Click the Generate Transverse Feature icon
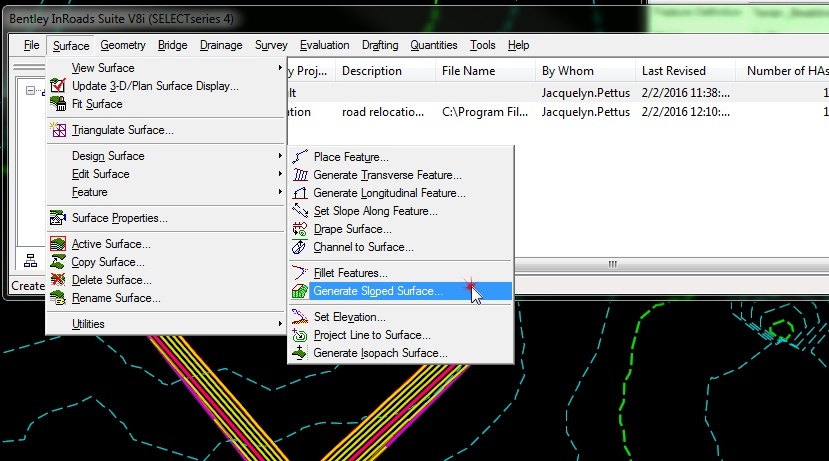 click(300, 175)
